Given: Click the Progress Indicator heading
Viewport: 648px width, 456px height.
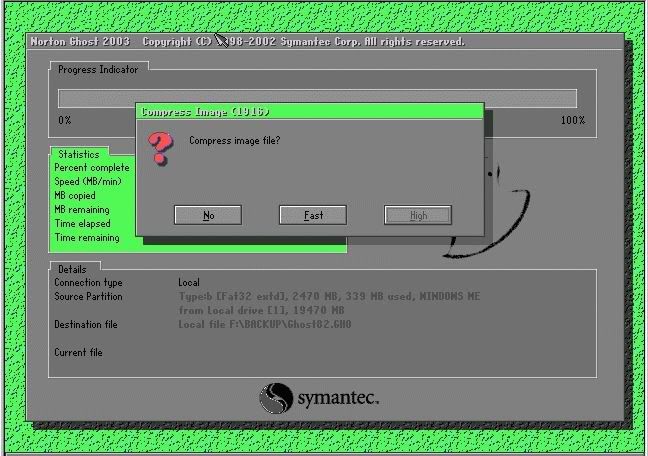Looking at the screenshot, I should (98, 69).
